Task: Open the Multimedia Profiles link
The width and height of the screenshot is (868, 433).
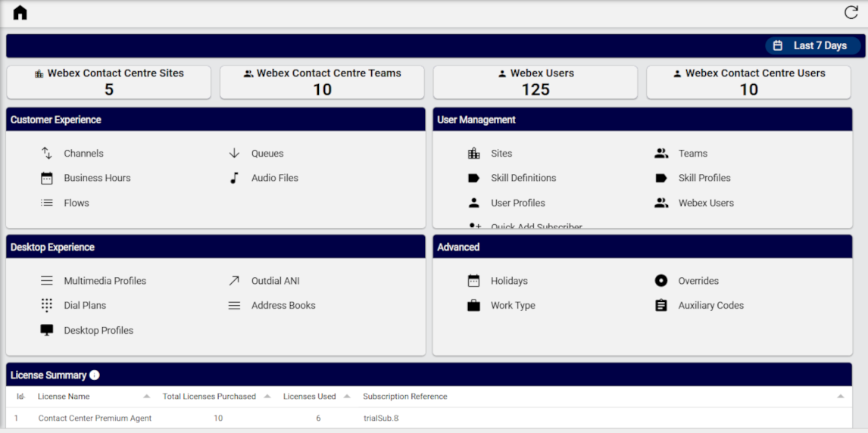Action: click(x=105, y=281)
